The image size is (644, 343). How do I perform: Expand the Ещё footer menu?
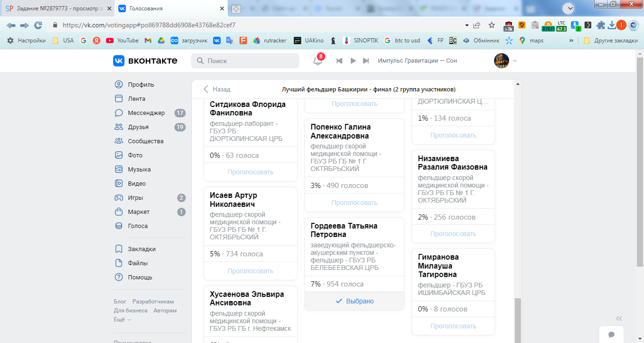tap(123, 319)
